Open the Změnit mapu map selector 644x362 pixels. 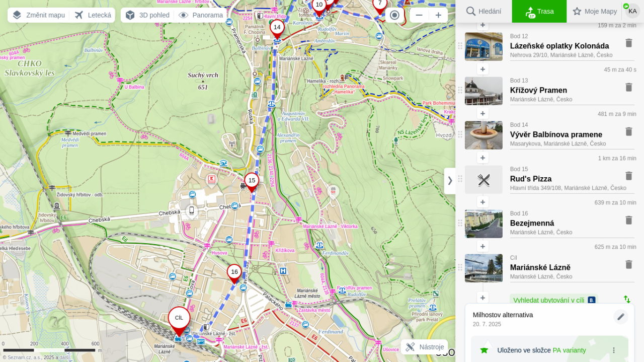(39, 15)
